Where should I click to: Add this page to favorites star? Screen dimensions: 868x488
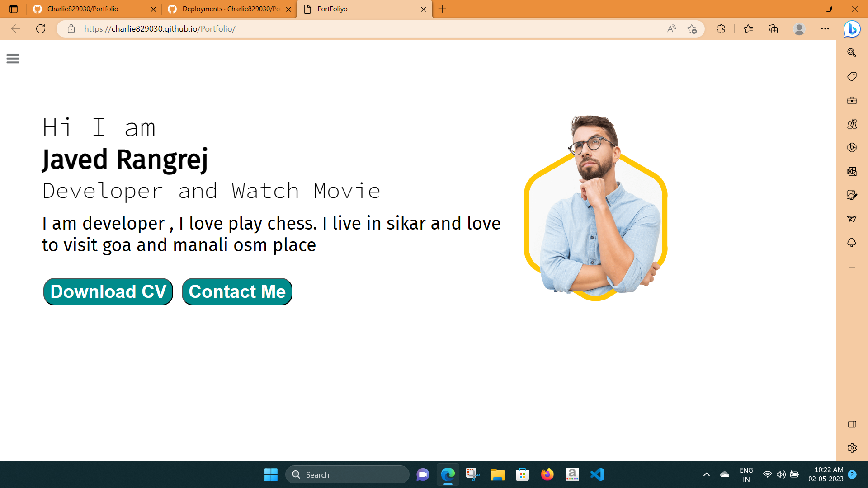[x=692, y=29]
